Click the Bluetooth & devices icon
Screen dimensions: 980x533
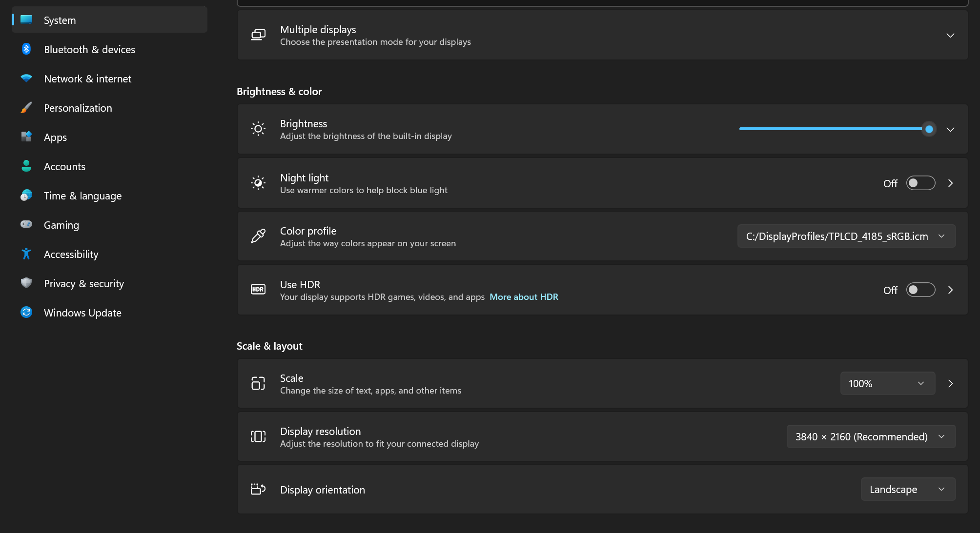[26, 49]
